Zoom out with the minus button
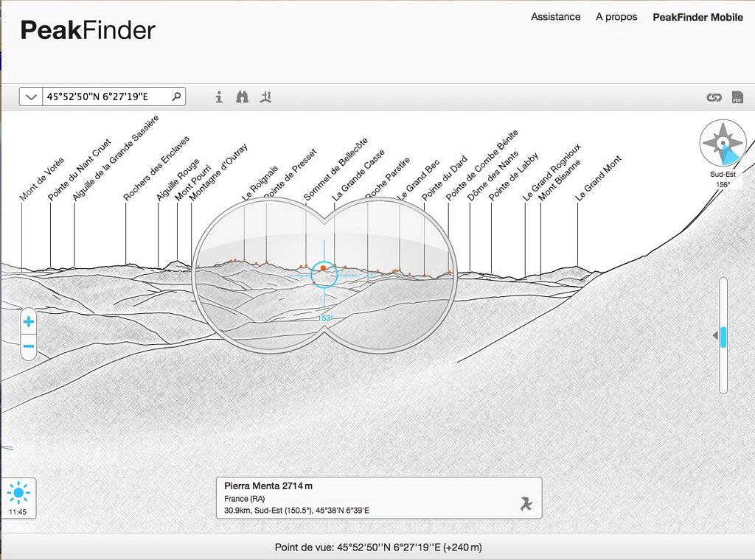The height and width of the screenshot is (560, 755). [29, 346]
